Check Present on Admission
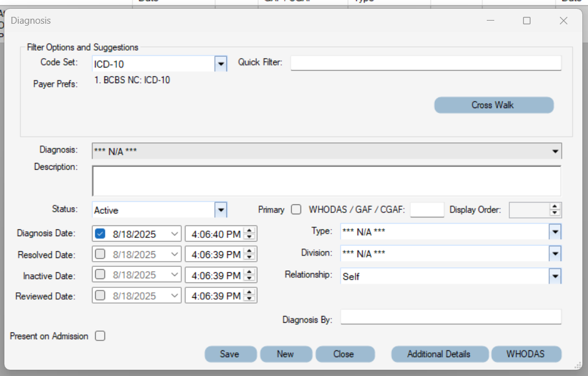The image size is (588, 376). (100, 336)
